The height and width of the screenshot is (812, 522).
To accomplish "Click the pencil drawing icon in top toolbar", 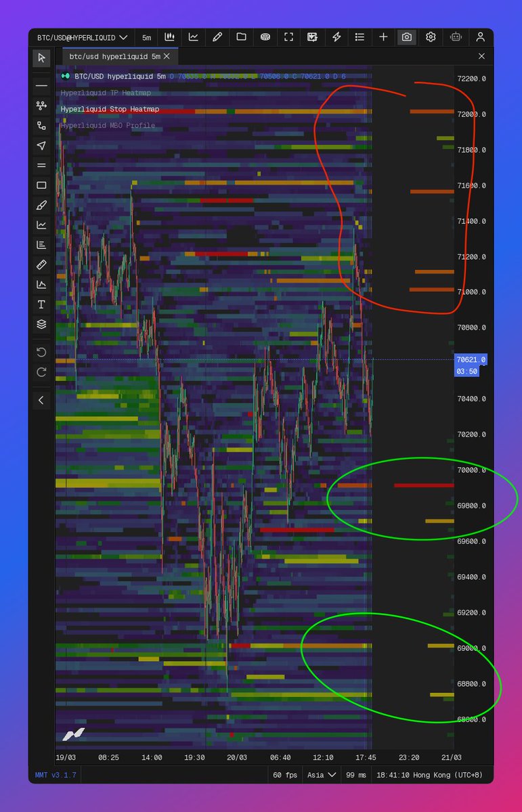I will pos(217,37).
